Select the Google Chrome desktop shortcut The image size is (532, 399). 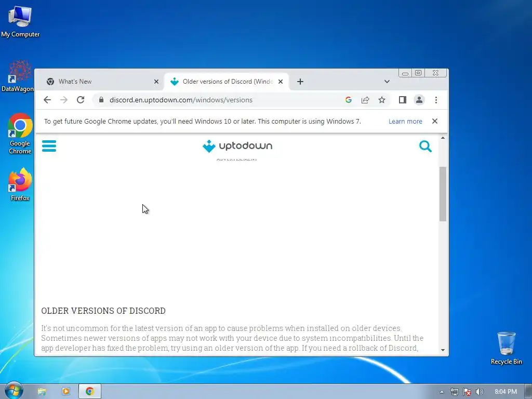20,134
